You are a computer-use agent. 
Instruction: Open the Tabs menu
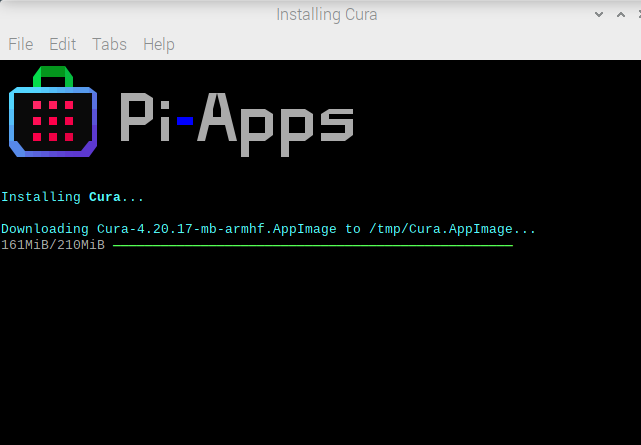[x=109, y=44]
